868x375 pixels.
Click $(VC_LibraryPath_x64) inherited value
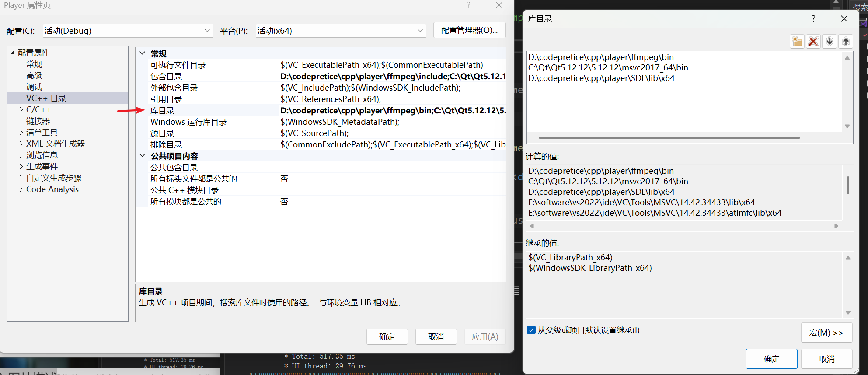(x=570, y=257)
